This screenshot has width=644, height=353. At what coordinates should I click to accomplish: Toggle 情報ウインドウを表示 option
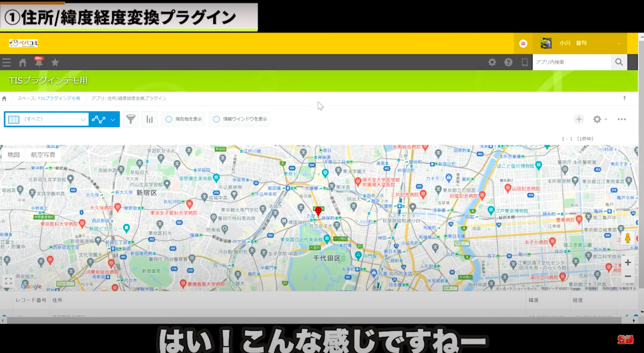[x=240, y=119]
